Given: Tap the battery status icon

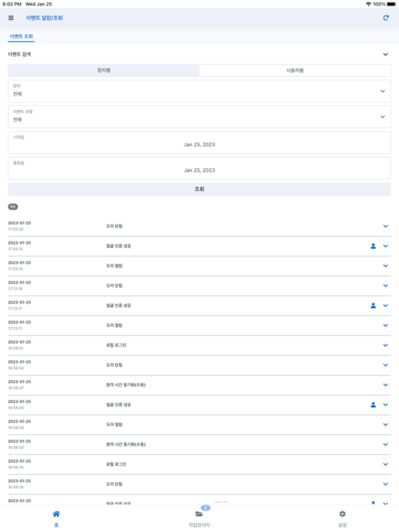Looking at the screenshot, I should click(x=391, y=4).
